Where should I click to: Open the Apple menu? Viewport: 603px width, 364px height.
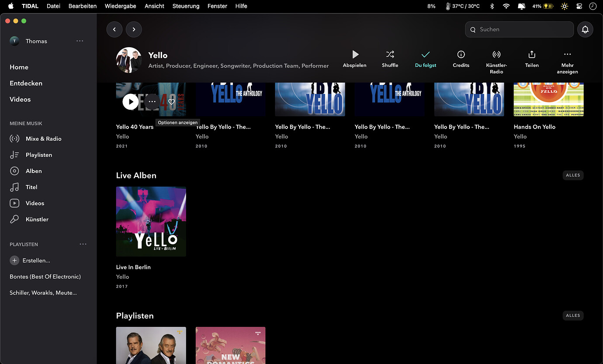[x=11, y=6]
